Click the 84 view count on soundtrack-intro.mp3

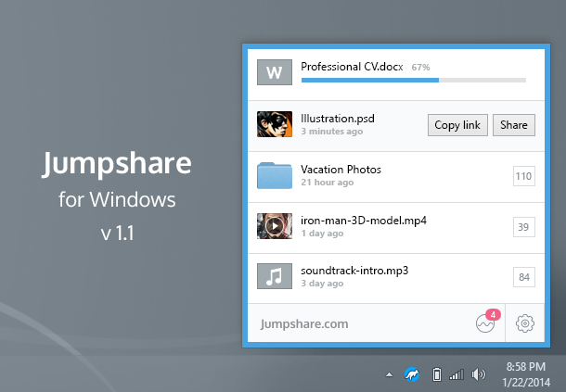tap(523, 277)
